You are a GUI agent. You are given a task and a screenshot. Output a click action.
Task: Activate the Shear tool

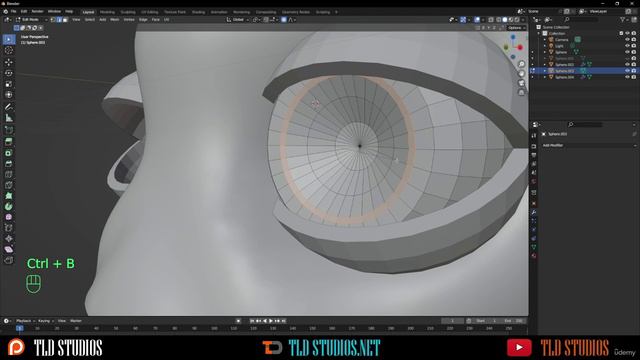[x=9, y=249]
